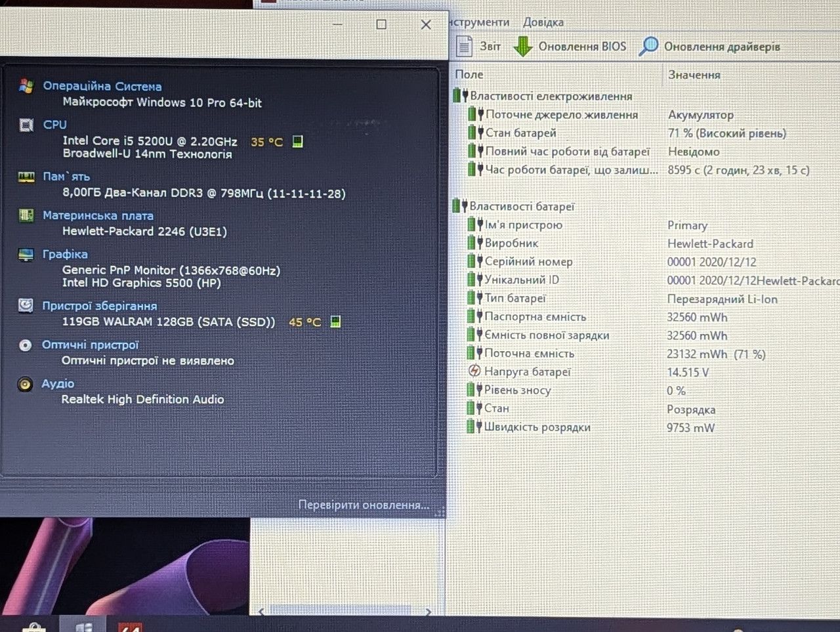Click the RAM module icon beside Пам'ять

point(26,177)
